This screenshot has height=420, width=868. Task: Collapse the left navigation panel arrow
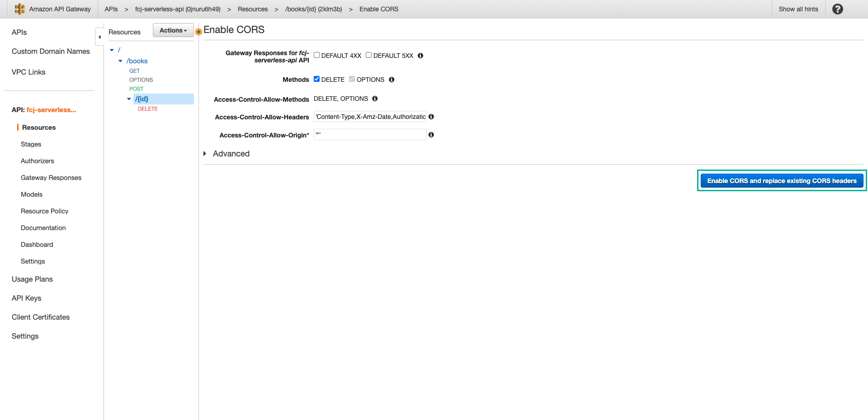[99, 37]
